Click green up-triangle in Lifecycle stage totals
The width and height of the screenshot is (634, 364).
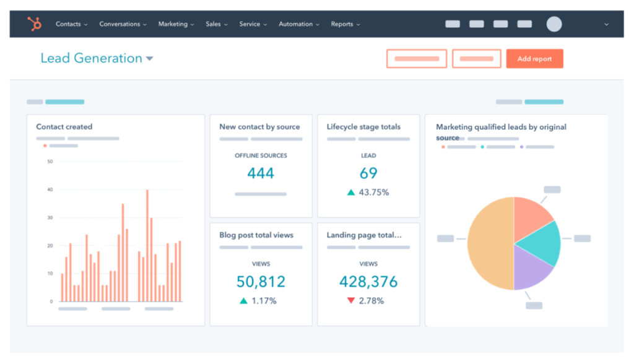click(351, 193)
